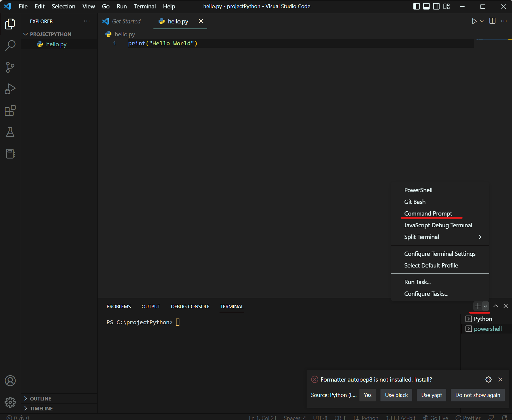Open the run button dropdown arrow
Image resolution: width=512 pixels, height=420 pixels.
[482, 21]
